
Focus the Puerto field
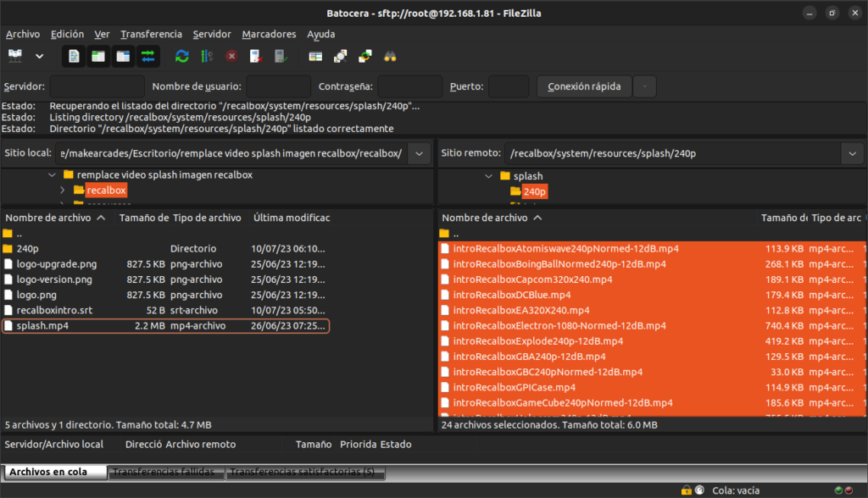[x=509, y=87]
